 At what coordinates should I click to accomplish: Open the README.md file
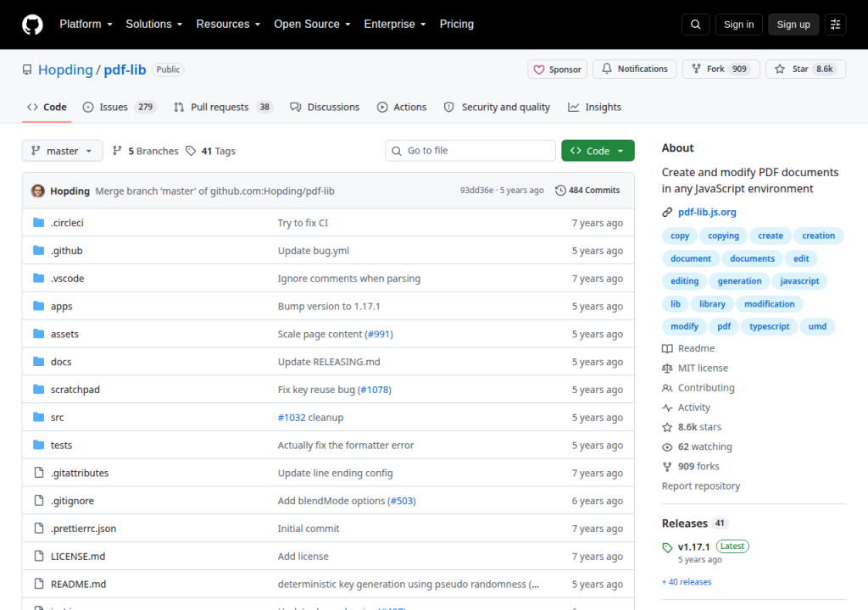point(78,584)
